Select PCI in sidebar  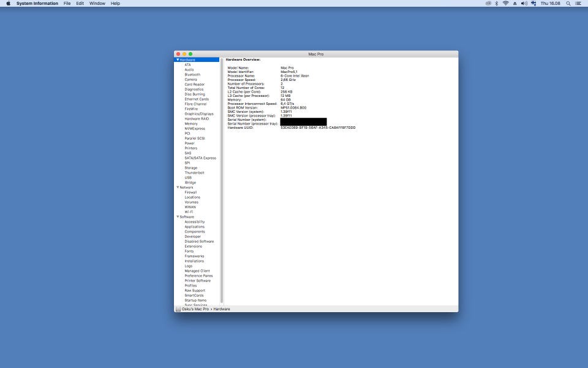187,133
